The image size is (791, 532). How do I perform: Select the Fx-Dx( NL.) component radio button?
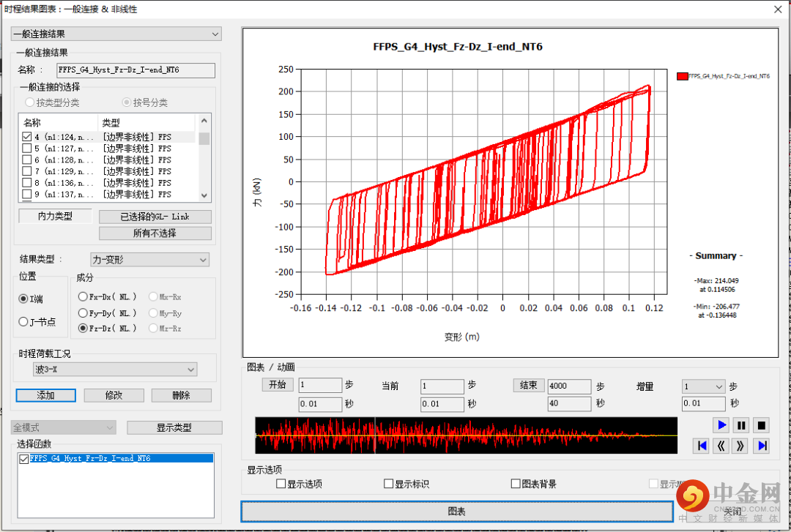tap(83, 296)
